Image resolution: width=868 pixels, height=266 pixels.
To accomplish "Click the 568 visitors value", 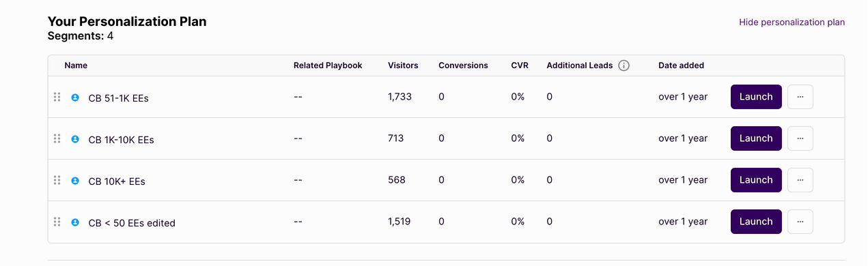I will tap(397, 180).
